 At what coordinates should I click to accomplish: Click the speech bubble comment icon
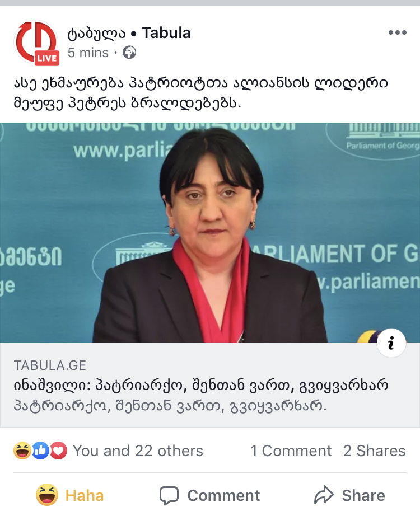coord(169,495)
